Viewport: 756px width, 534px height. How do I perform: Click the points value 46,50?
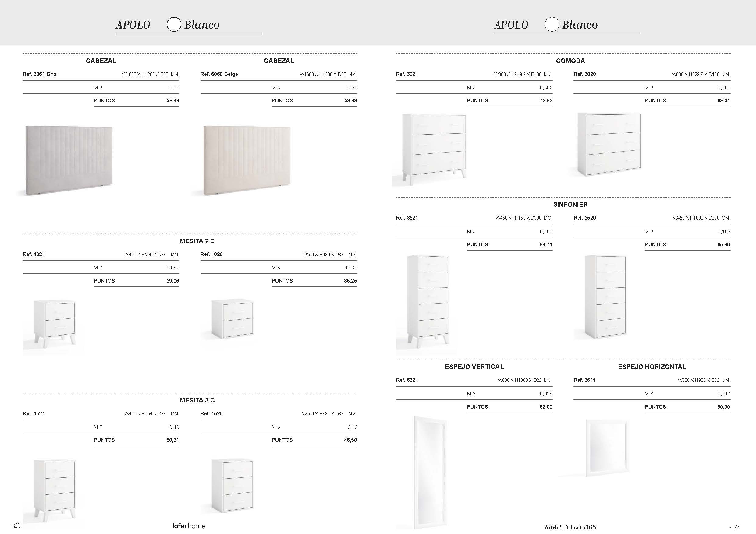(350, 440)
